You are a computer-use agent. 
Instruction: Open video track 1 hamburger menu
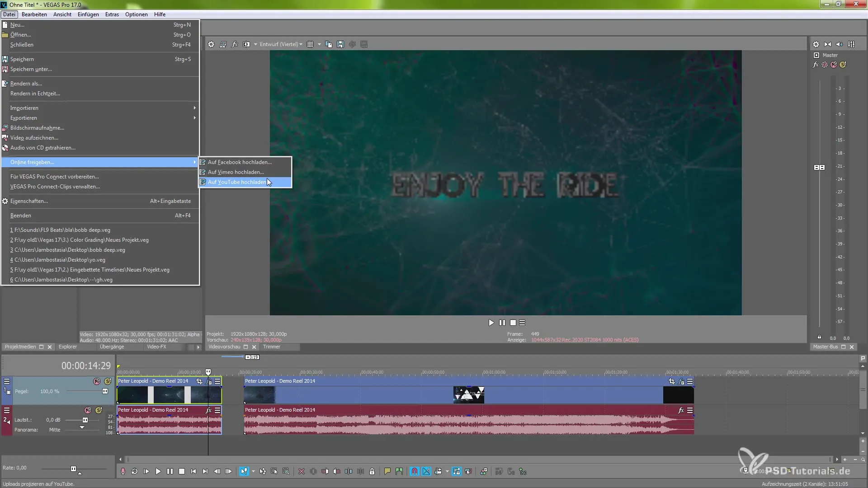pyautogui.click(x=7, y=381)
